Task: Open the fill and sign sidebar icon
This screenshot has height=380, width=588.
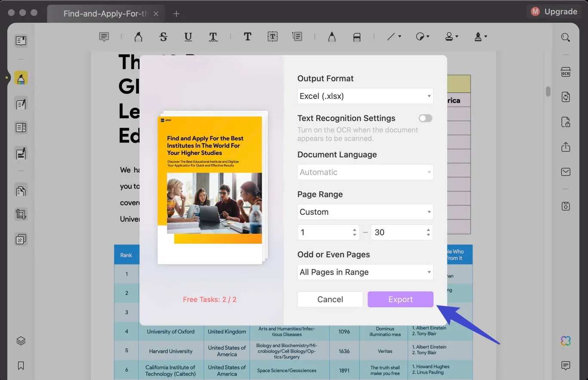Action: coord(21,153)
